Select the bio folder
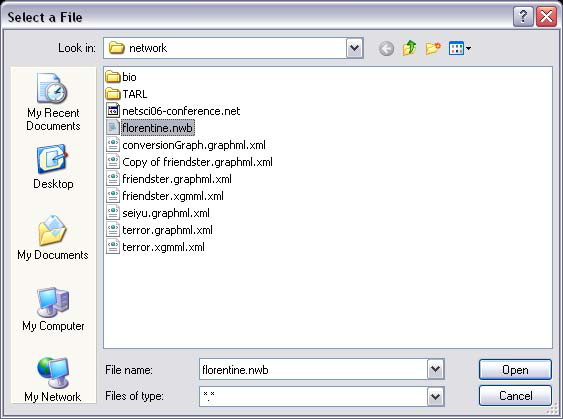The height and width of the screenshot is (419, 563). 121,77
